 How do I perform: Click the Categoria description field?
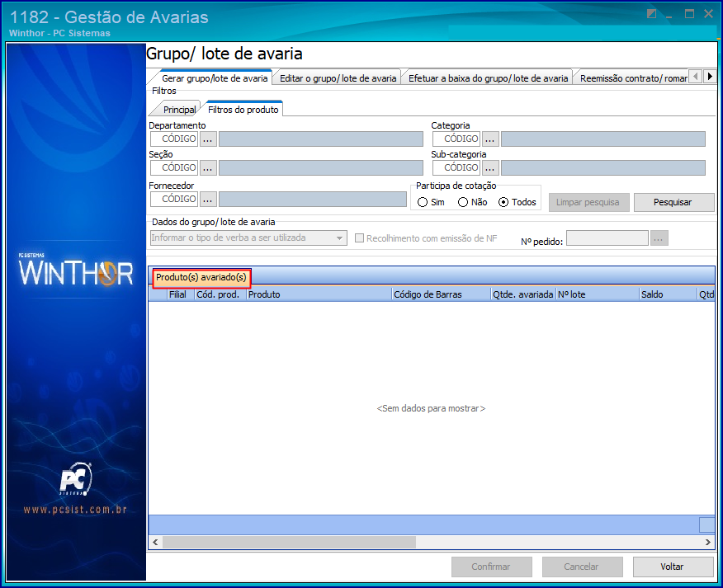click(603, 139)
